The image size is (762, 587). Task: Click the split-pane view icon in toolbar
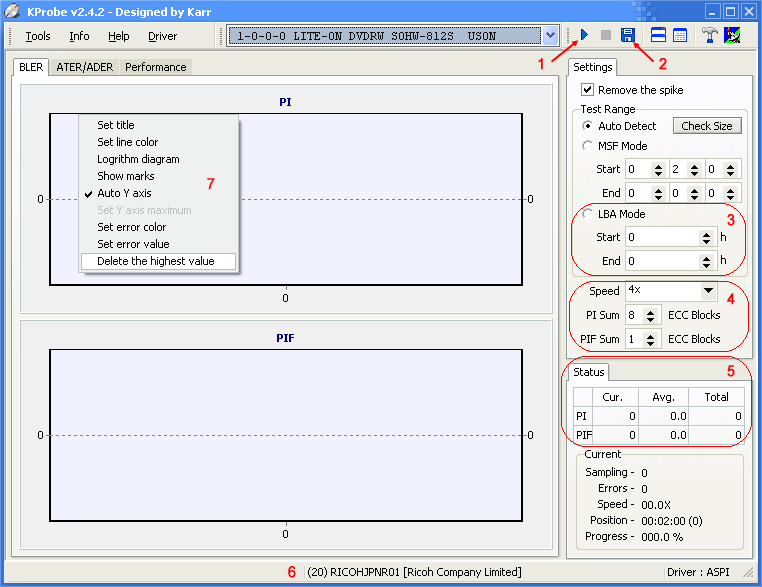point(659,36)
